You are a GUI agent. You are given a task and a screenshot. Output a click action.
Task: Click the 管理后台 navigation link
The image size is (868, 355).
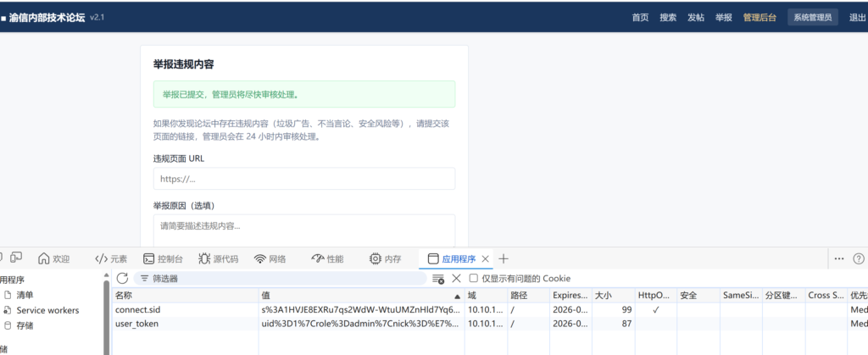pos(759,17)
